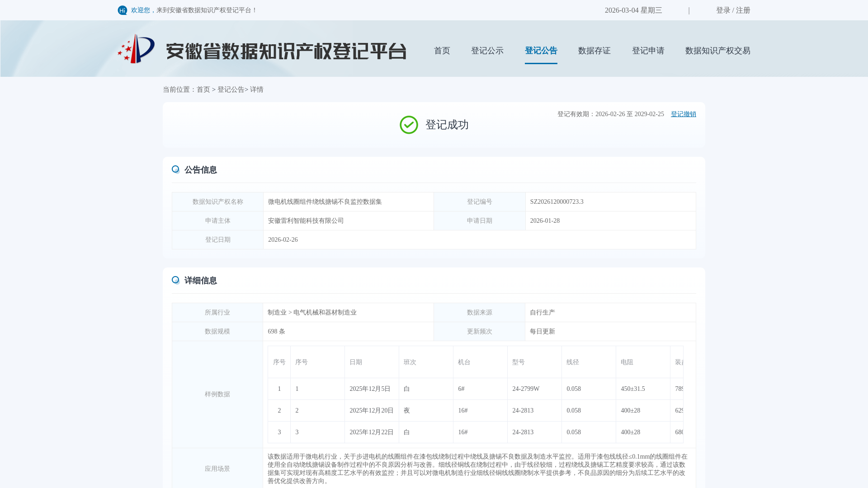Click 登记公告 in the breadcrumb
Screen dimensions: 868x488
pos(231,89)
